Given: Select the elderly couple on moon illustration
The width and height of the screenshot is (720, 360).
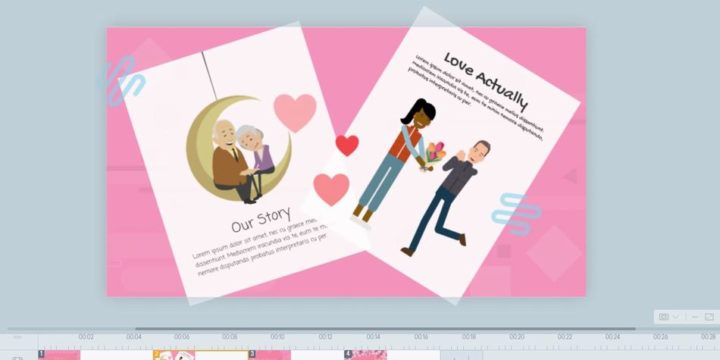Looking at the screenshot, I should click(238, 149).
